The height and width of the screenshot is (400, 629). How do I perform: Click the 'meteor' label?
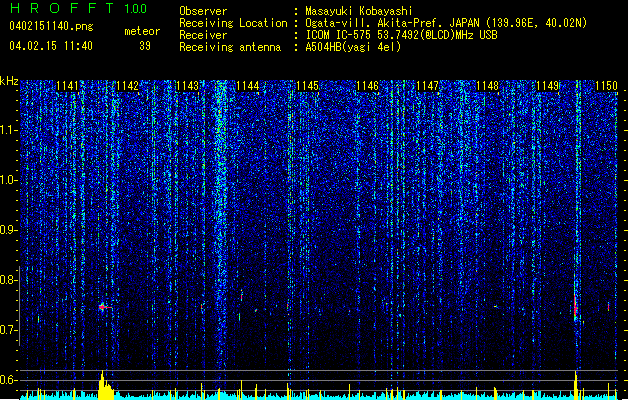pos(142,31)
